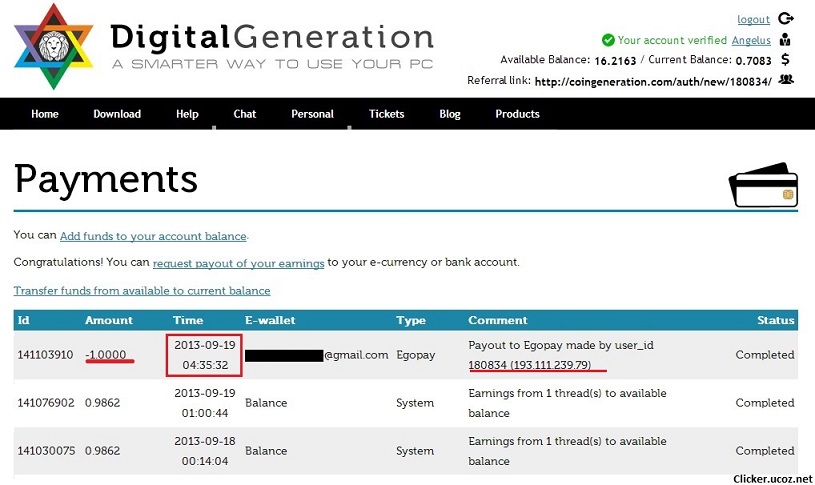This screenshot has height=485, width=815.
Task: Click Your account verified text
Action: [672, 40]
